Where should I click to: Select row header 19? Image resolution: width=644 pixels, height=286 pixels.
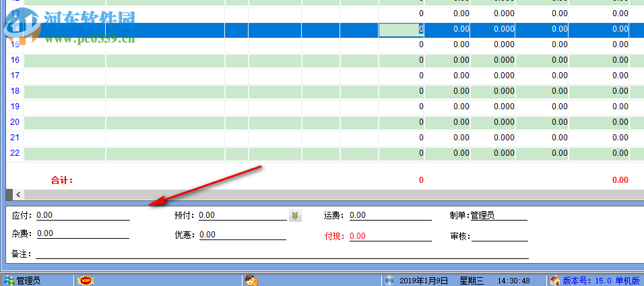(x=15, y=107)
